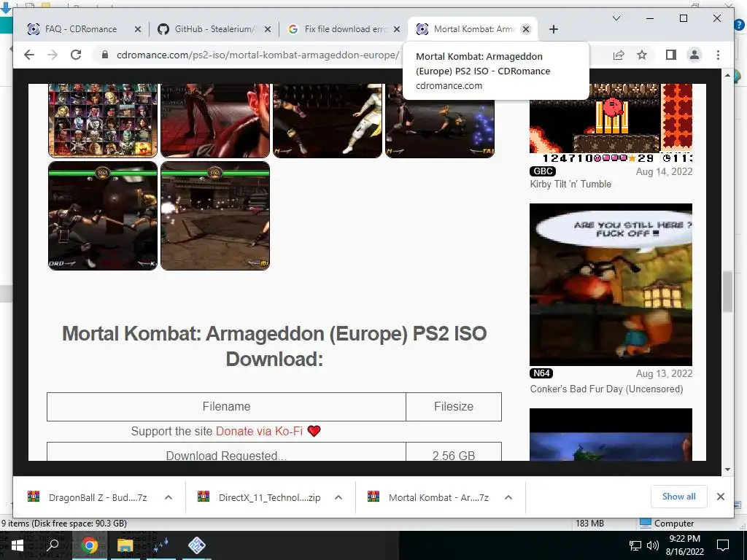Open the tab search chevron
Image resolution: width=747 pixels, height=560 pixels.
616,18
